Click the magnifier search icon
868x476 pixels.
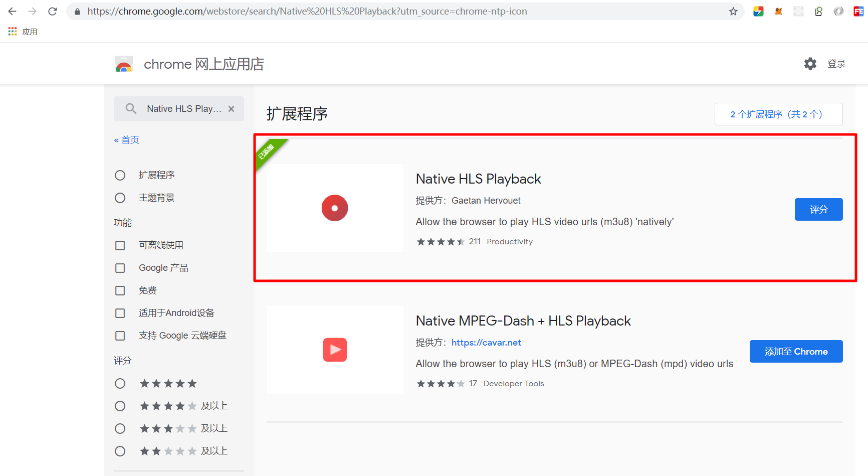tap(131, 109)
